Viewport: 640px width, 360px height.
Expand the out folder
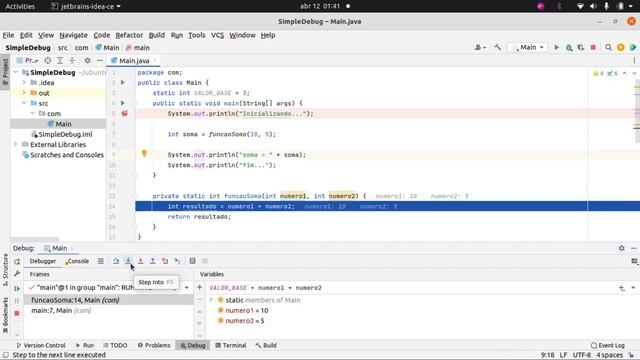(24, 93)
